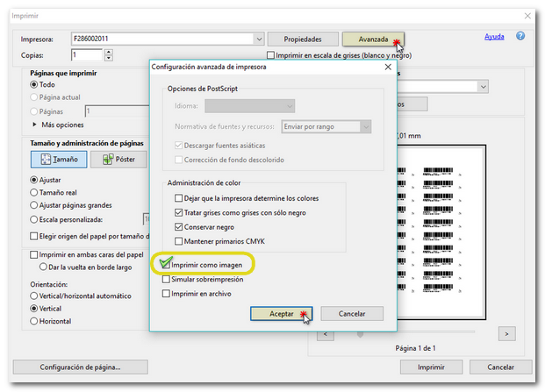Viewport: 545px width, 392px height.
Task: Open Normativa de fuentes y recursos dropdown
Action: click(365, 127)
